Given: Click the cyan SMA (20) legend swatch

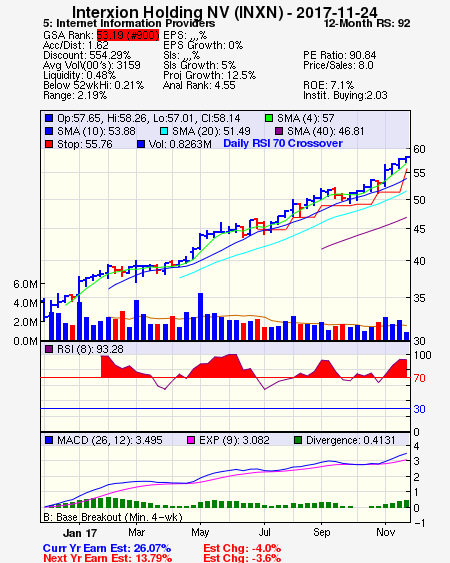Looking at the screenshot, I should pos(164,131).
